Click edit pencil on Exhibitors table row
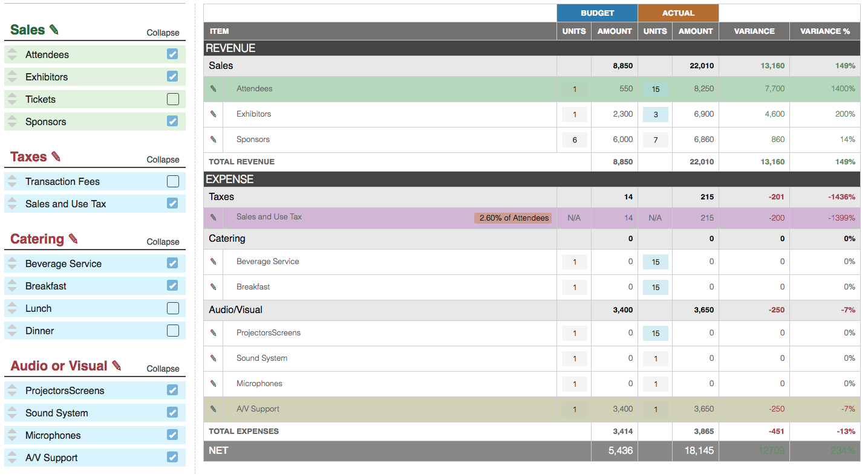Viewport: 868px width, 475px height. click(x=213, y=114)
